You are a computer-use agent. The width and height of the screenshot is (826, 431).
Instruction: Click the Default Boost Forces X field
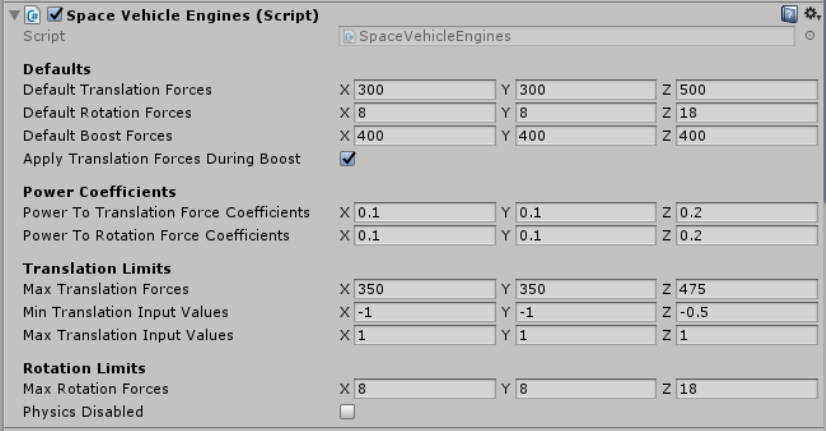coord(425,135)
